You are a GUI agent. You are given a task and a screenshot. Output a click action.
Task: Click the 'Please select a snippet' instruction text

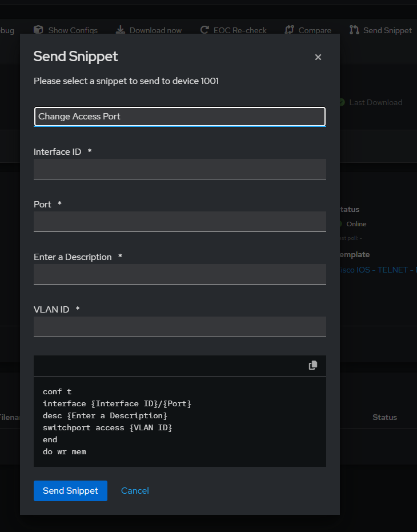126,81
